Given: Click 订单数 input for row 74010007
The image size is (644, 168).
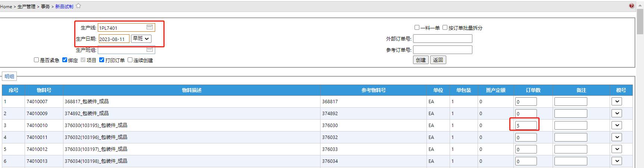Looking at the screenshot, I should tap(526, 101).
